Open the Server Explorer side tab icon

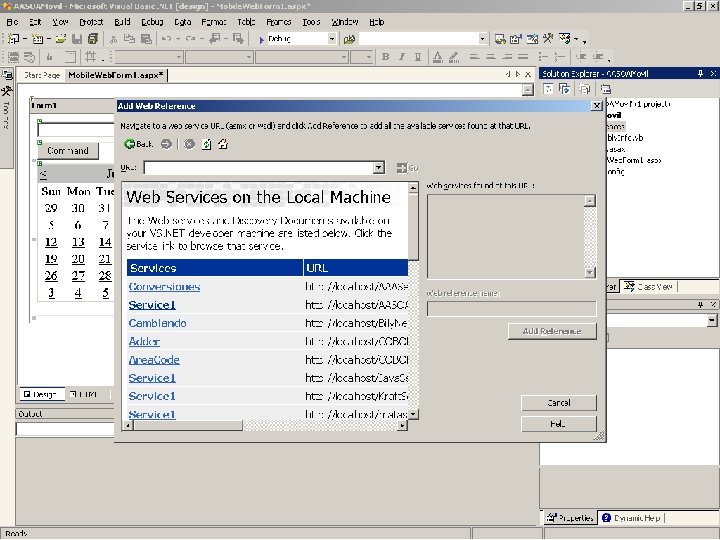(7, 74)
